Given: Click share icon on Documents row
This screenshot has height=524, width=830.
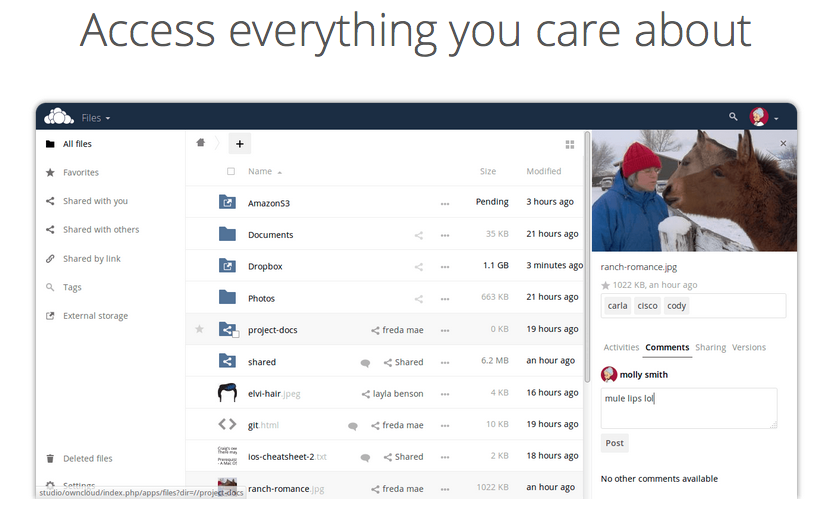Looking at the screenshot, I should (x=419, y=236).
